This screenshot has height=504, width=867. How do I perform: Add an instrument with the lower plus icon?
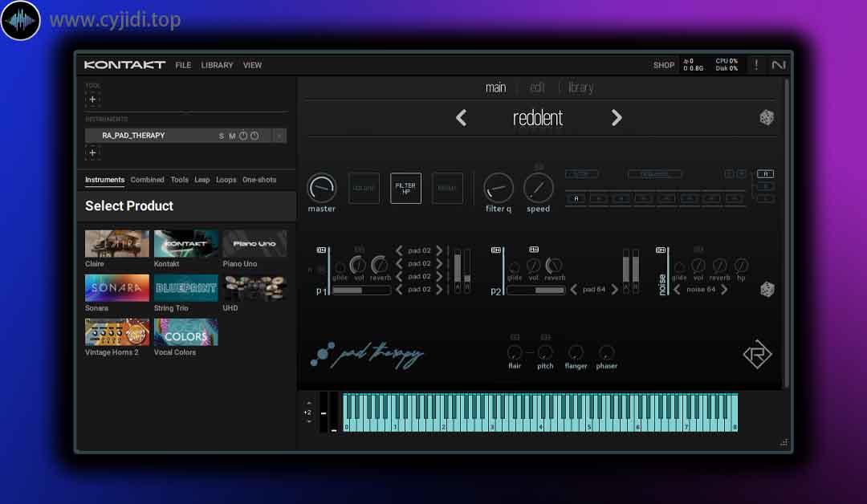coord(92,152)
